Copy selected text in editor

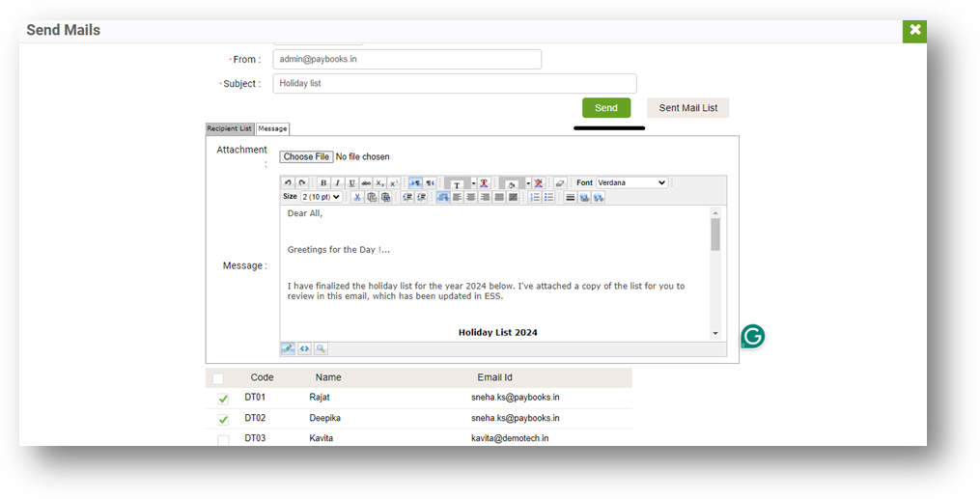tap(372, 197)
